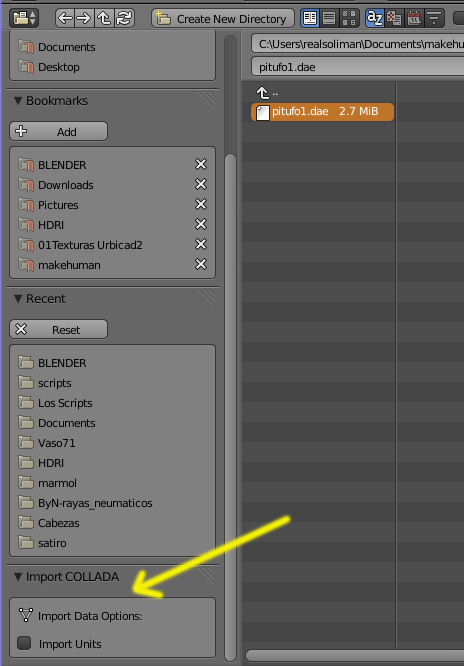This screenshot has height=666, width=464.
Task: Collapse the Bookmarks panel
Action: point(18,101)
